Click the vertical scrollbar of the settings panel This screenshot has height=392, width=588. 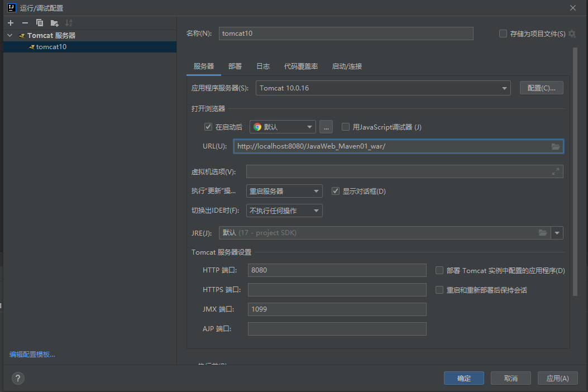(575, 172)
